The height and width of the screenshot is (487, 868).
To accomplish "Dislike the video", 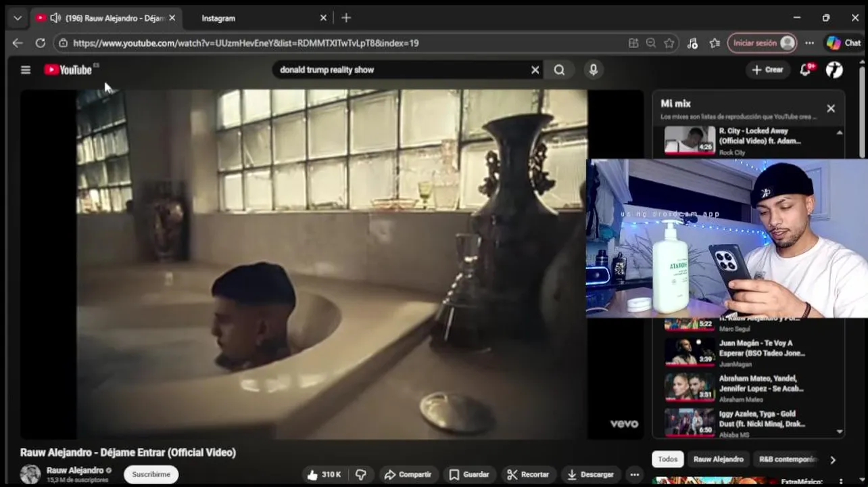I will [361, 475].
